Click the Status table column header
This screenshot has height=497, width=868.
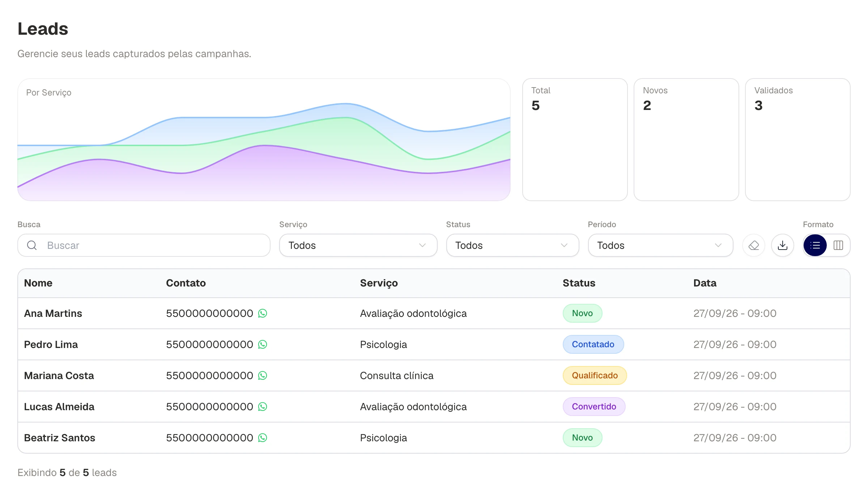click(x=579, y=283)
